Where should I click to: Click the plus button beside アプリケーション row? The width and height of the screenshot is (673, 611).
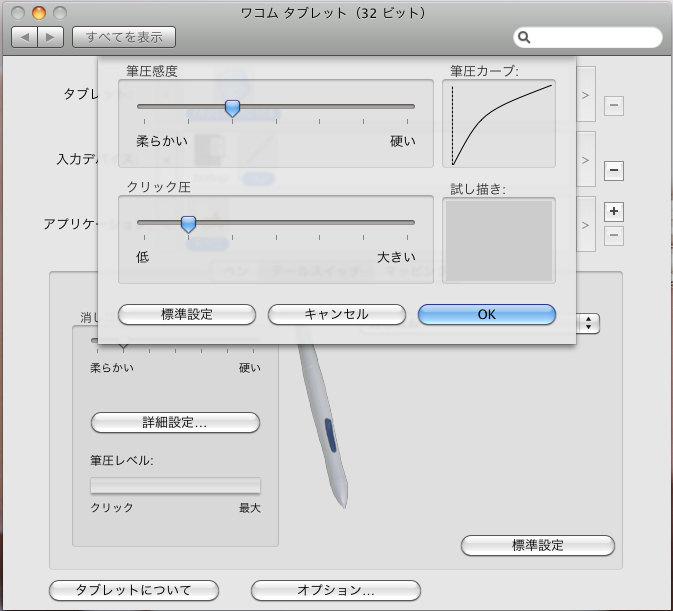[614, 212]
